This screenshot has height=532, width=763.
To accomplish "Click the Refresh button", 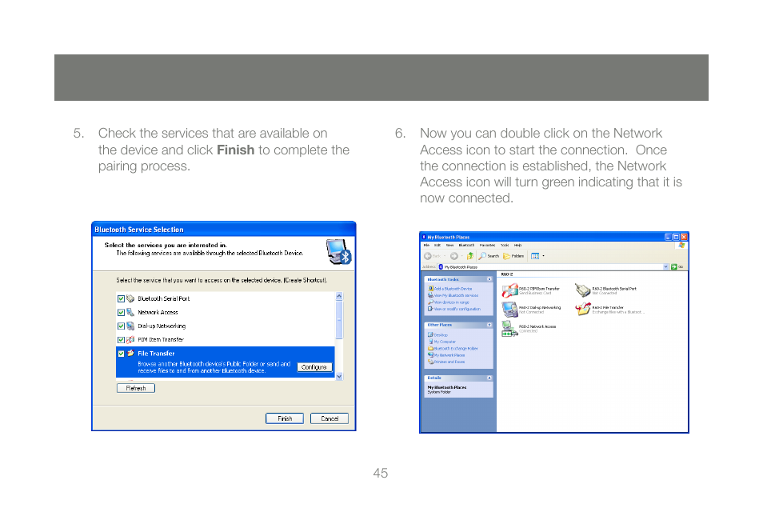I will point(136,388).
